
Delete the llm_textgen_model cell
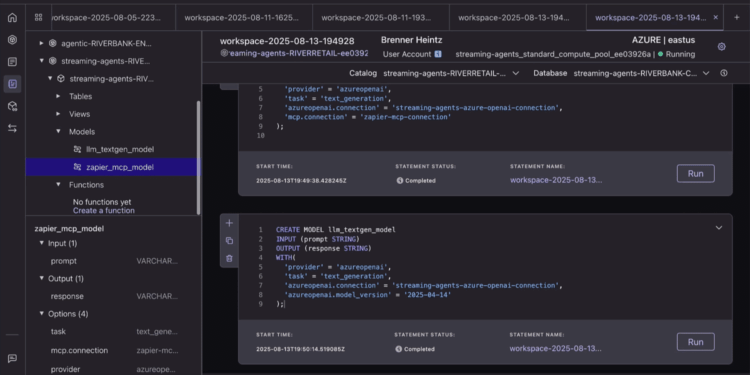point(229,258)
